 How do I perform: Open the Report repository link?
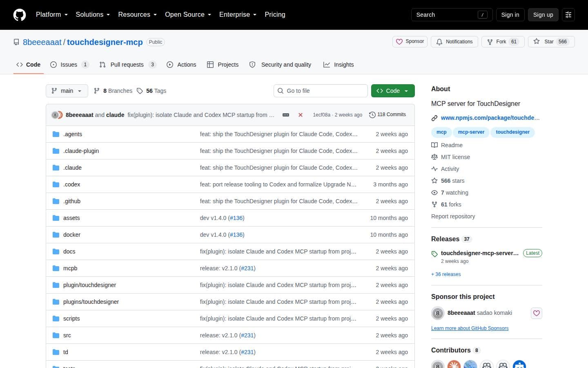pos(453,216)
